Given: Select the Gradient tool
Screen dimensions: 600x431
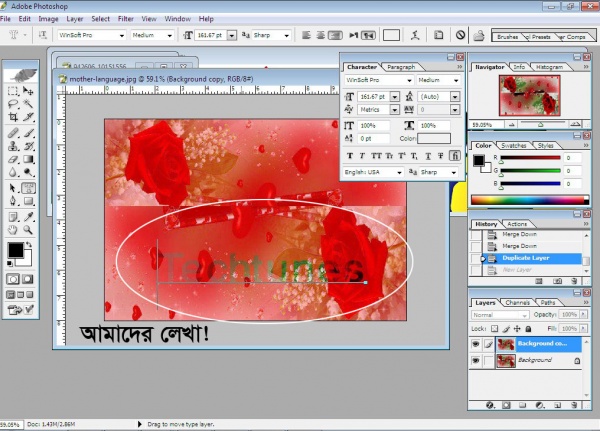Looking at the screenshot, I should tap(28, 159).
